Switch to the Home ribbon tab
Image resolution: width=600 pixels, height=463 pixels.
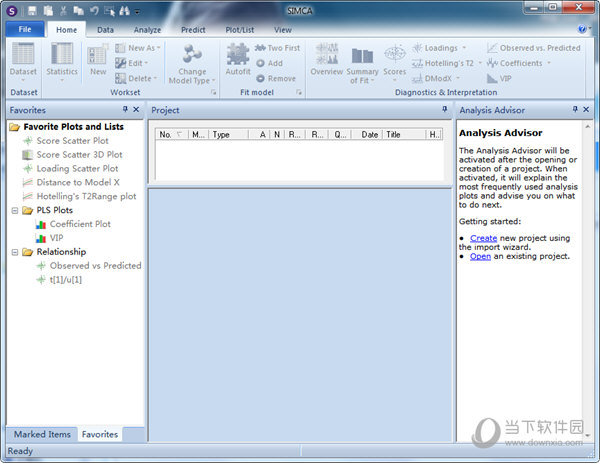point(67,30)
